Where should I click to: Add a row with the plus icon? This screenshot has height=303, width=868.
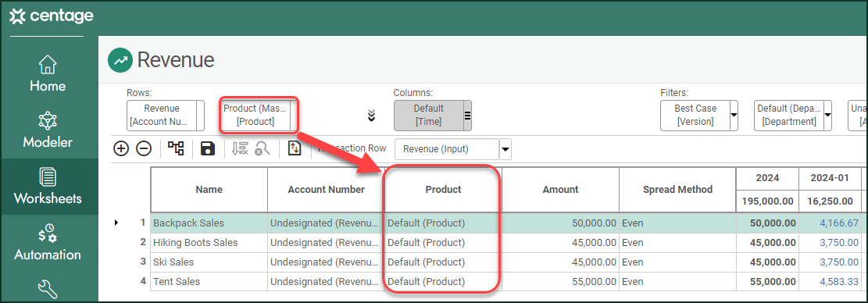tap(120, 148)
